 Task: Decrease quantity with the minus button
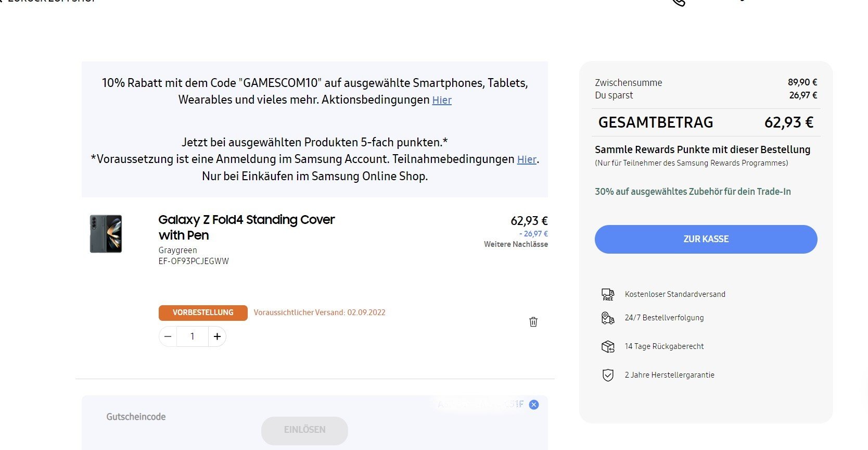(168, 336)
